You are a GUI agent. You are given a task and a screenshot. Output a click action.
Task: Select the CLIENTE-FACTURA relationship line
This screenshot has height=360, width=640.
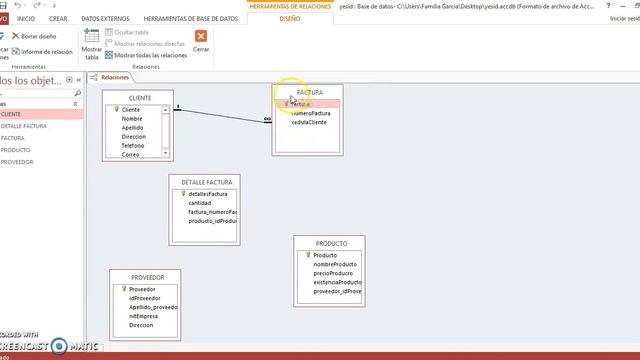(x=222, y=115)
